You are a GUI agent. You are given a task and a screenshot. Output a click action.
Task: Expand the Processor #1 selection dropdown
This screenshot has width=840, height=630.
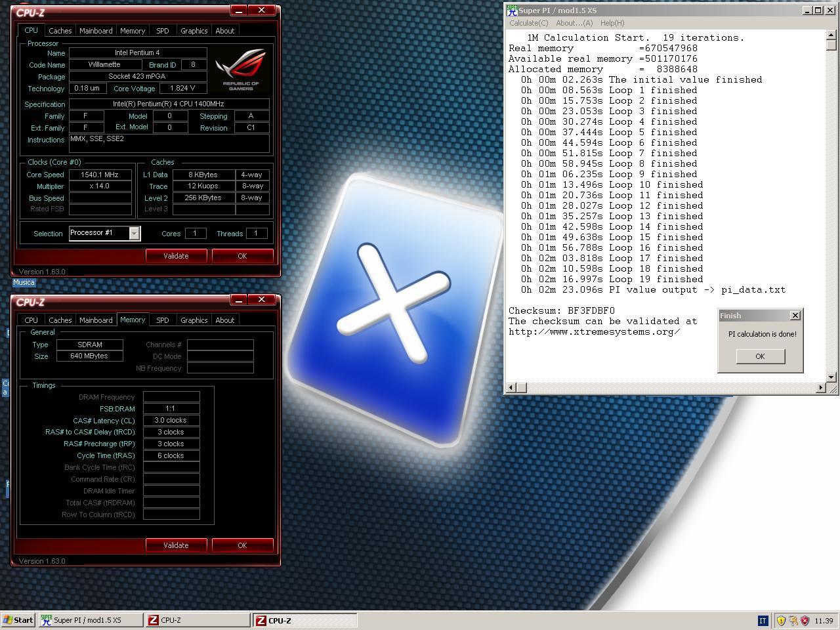[x=134, y=233]
